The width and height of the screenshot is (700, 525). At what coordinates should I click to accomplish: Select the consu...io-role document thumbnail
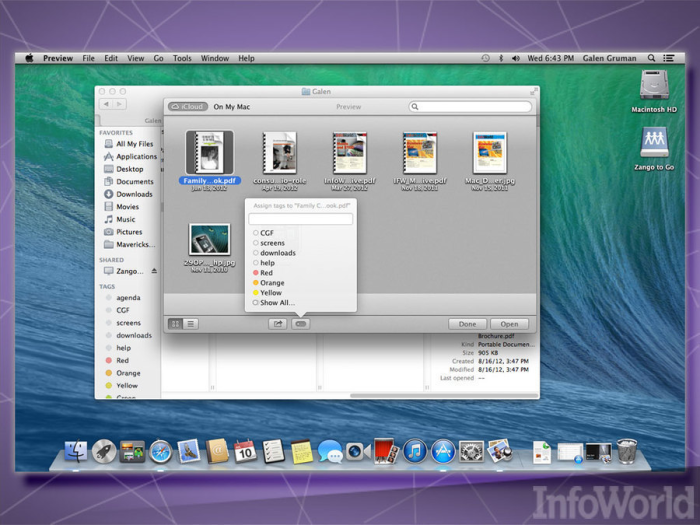click(280, 153)
